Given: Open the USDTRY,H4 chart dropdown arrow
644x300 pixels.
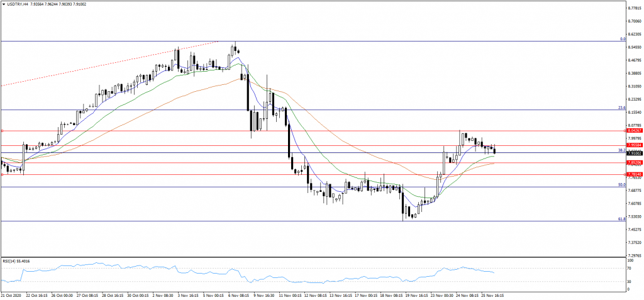Looking at the screenshot, I should [x=4, y=3].
